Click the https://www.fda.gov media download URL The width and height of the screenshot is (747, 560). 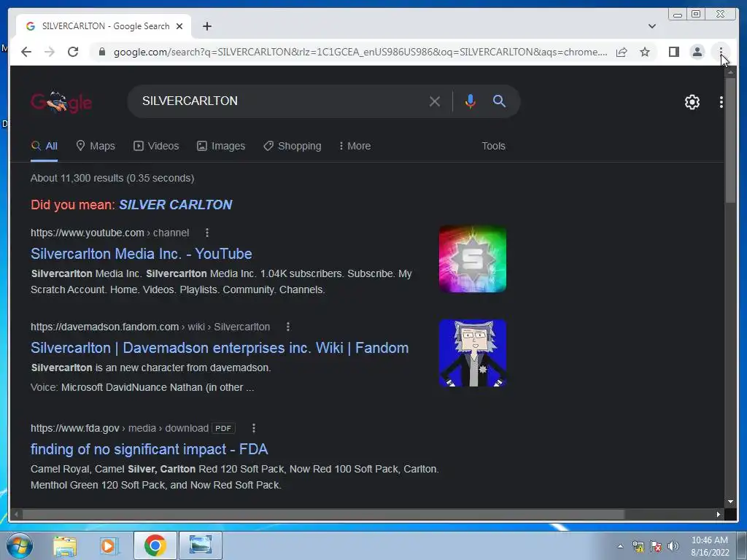pos(120,429)
